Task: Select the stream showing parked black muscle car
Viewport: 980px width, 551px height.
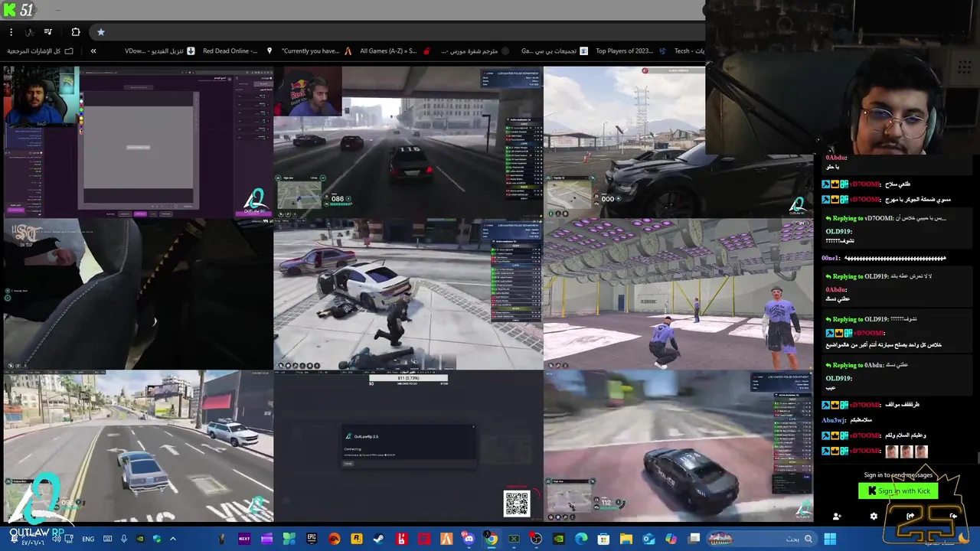Action: pos(678,142)
